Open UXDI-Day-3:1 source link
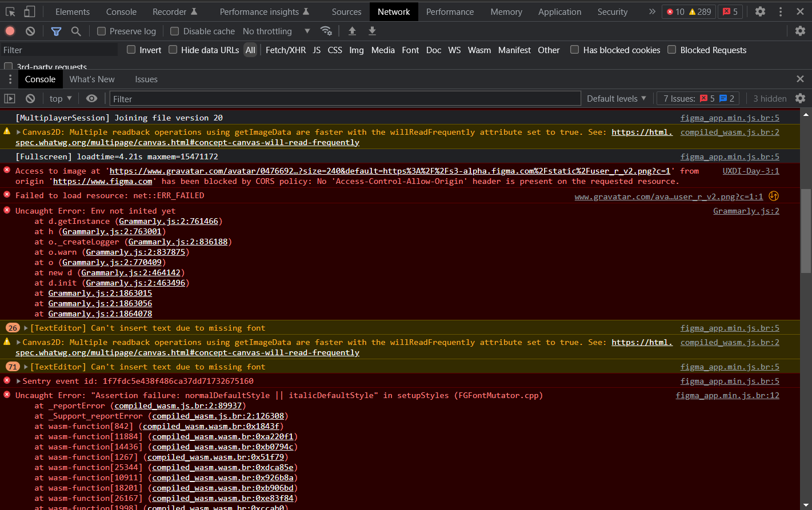812x510 pixels. coord(751,171)
